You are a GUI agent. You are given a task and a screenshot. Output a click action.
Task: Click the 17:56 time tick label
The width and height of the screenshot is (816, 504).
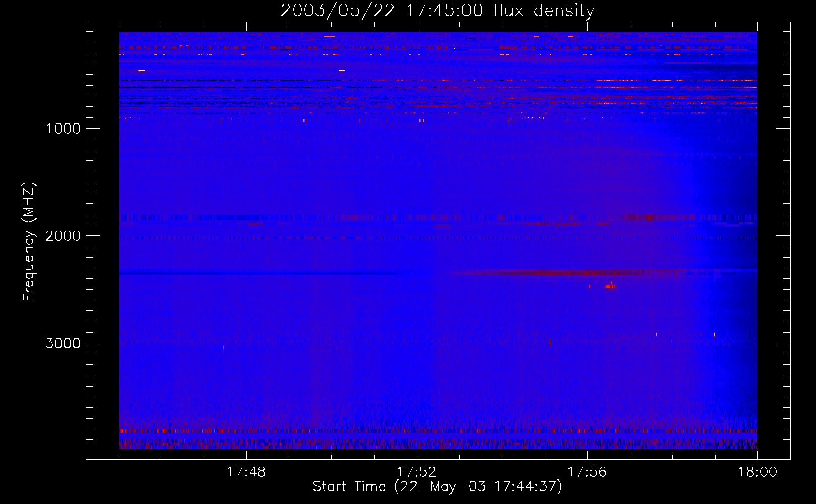pyautogui.click(x=587, y=472)
